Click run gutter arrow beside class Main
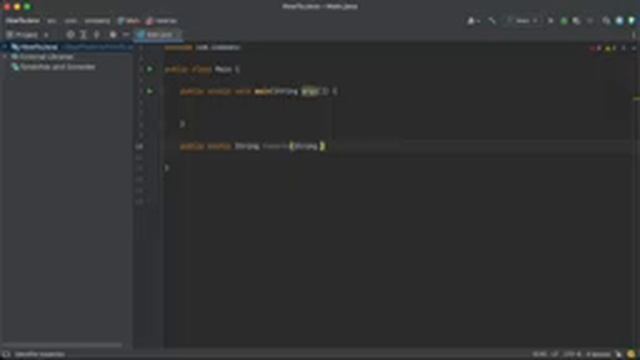The image size is (640, 360). [150, 69]
